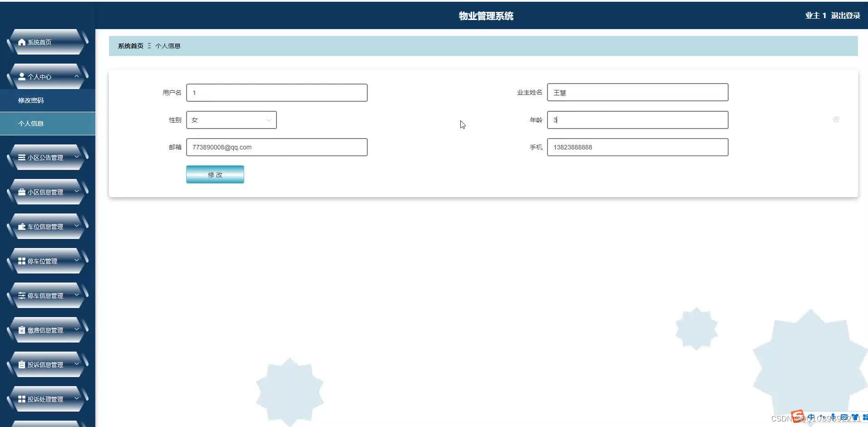Click the grid icon beside 投诉处理管理
The image size is (868, 427).
(x=22, y=399)
